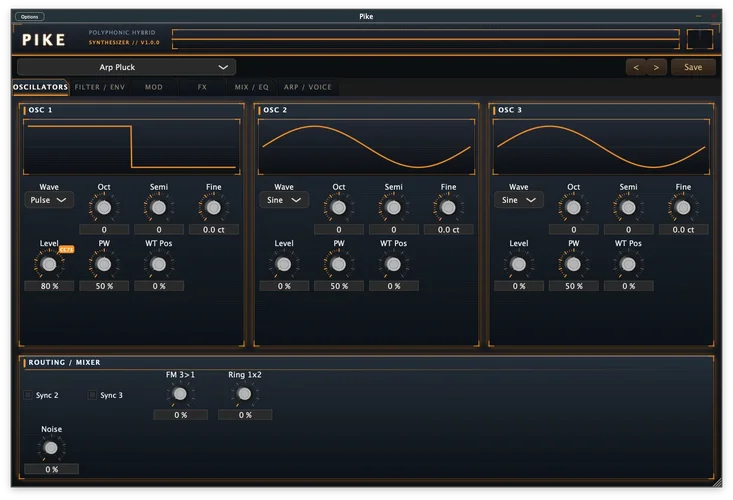The image size is (733, 500).
Task: Select the OSC 1 Level 80 % field
Action: tap(49, 286)
